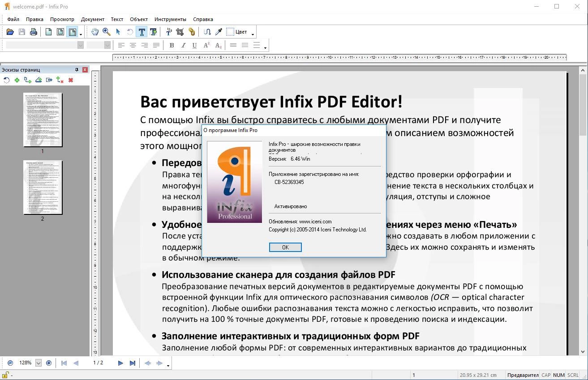
Task: Expand navigation toolbar options arrow
Action: [168, 366]
